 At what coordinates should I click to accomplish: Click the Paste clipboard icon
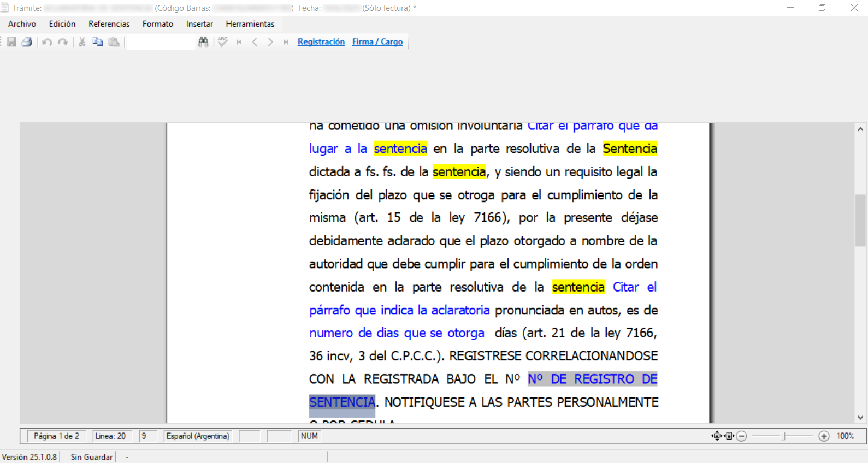(x=114, y=42)
